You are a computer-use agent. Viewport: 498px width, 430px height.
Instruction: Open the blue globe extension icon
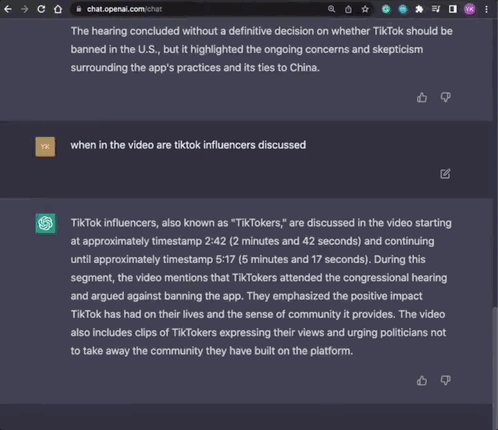(403, 9)
